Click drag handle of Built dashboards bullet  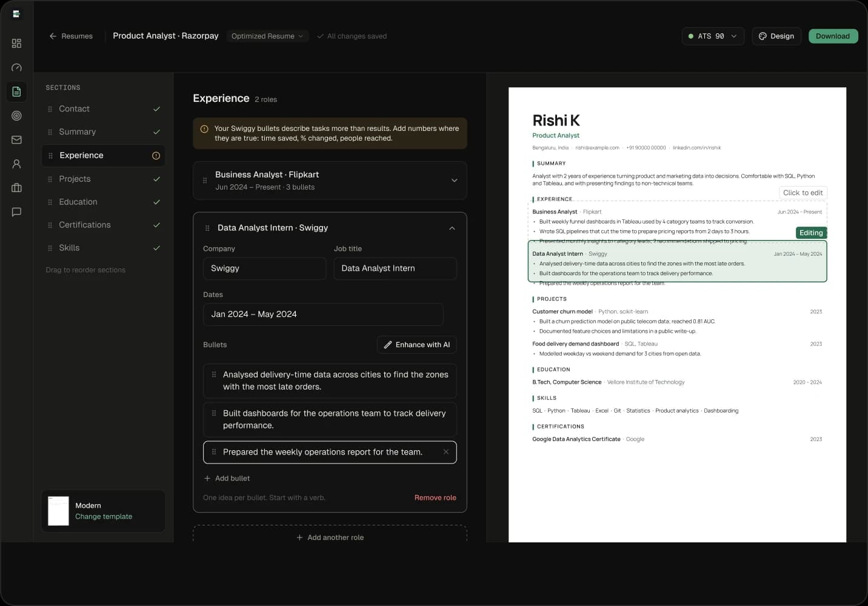pos(214,413)
